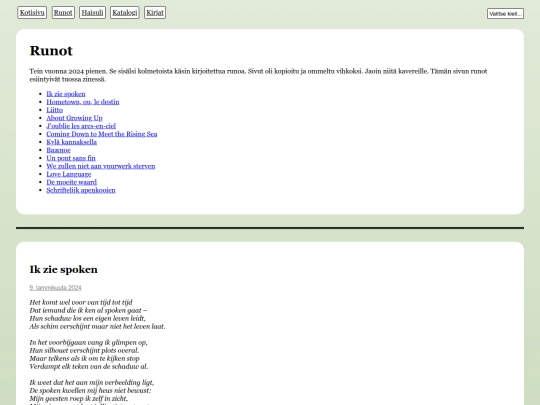Screen dimensions: 540x405
Task: Click the Ik zie spoken poem heading
Action: coord(64,269)
